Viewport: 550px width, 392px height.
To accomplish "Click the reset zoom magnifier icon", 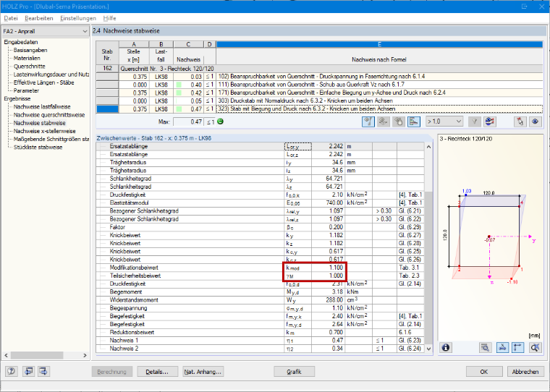I will [x=536, y=347].
